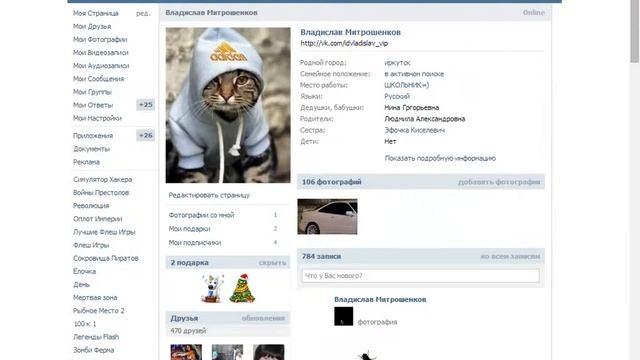Image resolution: width=640 pixels, height=360 pixels.
Task: Click добавить фотографии
Action: (x=499, y=182)
